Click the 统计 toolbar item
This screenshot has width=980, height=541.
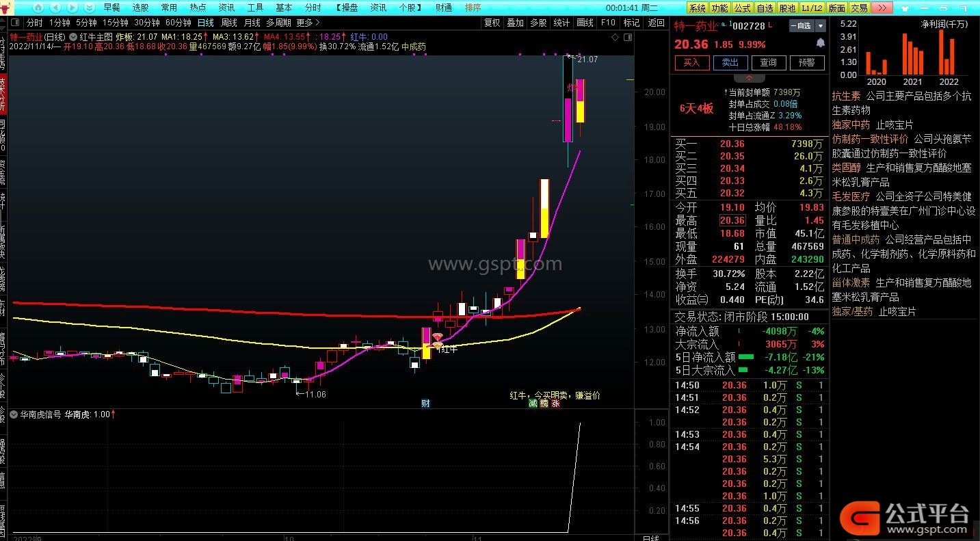coord(561,23)
